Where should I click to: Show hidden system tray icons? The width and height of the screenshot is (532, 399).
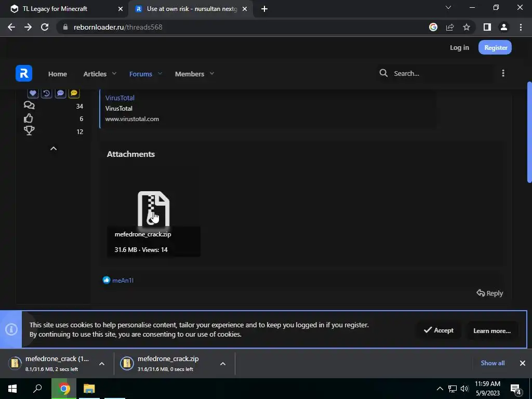440,389
